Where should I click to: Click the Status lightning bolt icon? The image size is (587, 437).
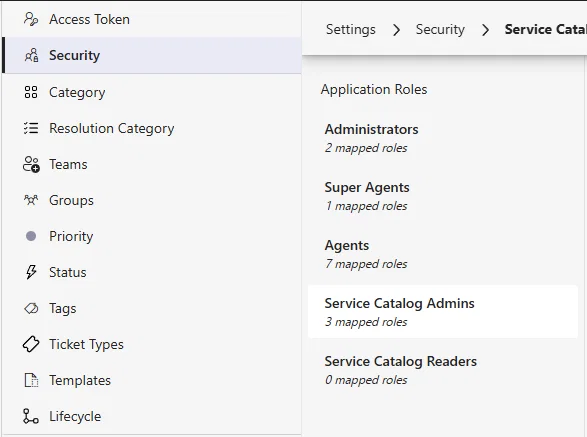pos(31,272)
